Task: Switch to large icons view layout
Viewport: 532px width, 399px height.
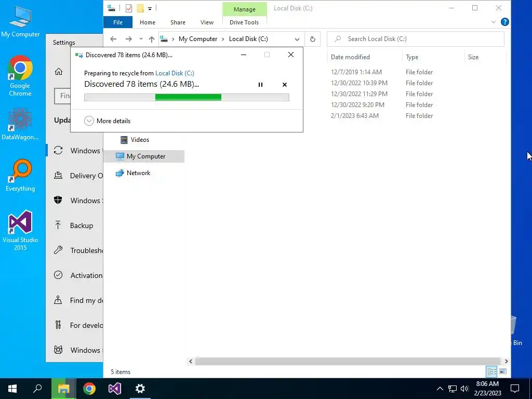Action: (503, 371)
